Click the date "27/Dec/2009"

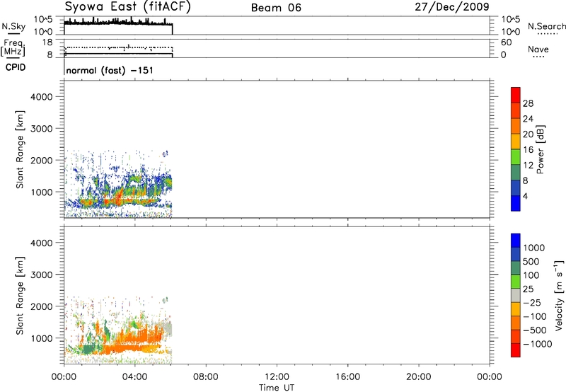452,7
